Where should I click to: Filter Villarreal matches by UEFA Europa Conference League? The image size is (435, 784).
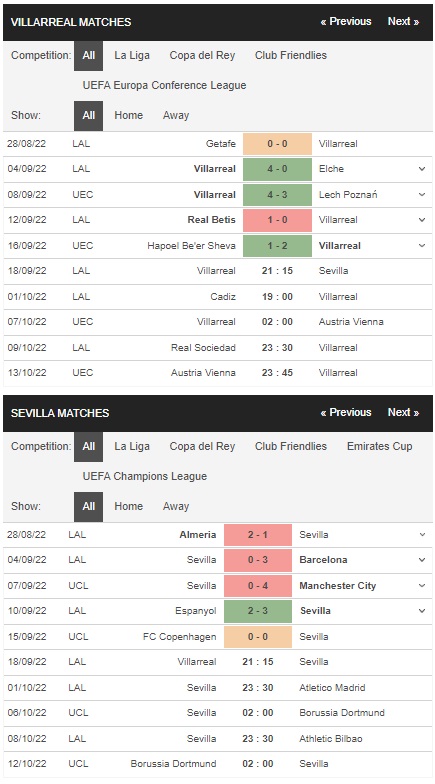pos(164,86)
